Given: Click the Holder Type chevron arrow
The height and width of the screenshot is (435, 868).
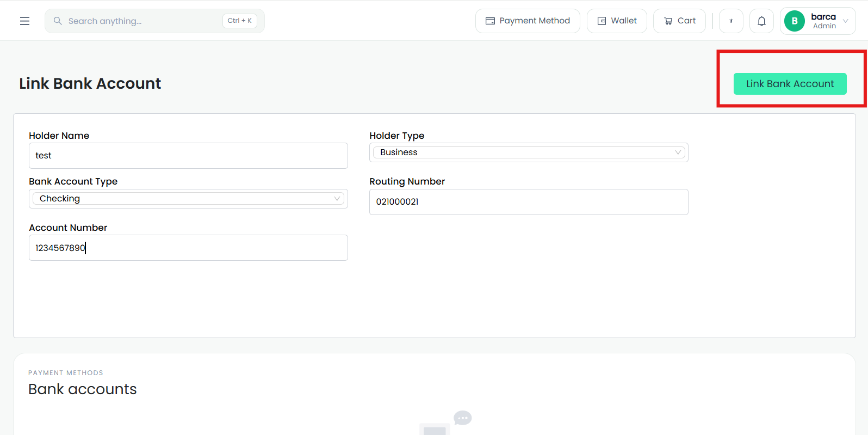Looking at the screenshot, I should point(678,152).
